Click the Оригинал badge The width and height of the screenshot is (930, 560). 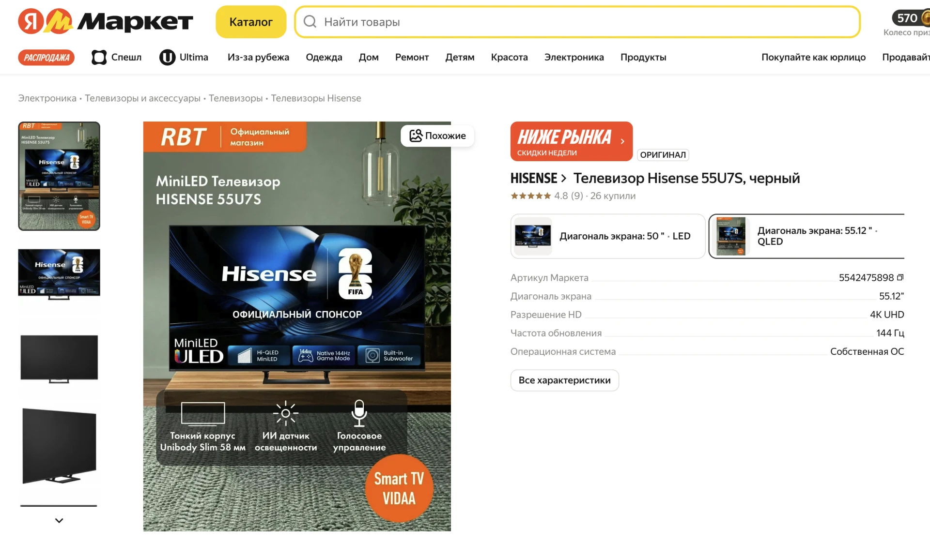coord(663,155)
